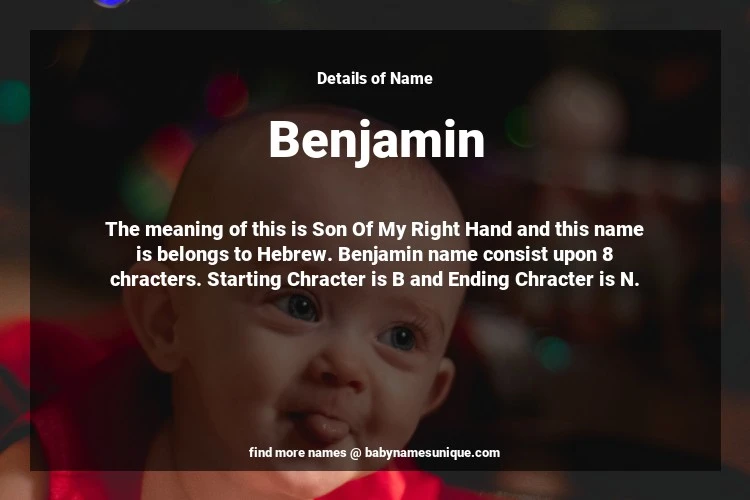Click the green bokeh light above baby's head
Image resolution: width=750 pixels, height=500 pixels.
pyautogui.click(x=521, y=125)
